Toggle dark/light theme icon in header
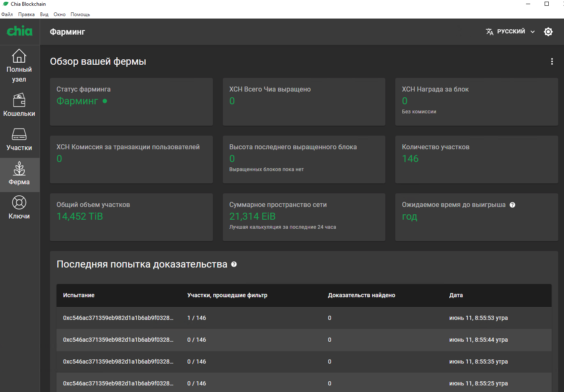 [x=548, y=32]
